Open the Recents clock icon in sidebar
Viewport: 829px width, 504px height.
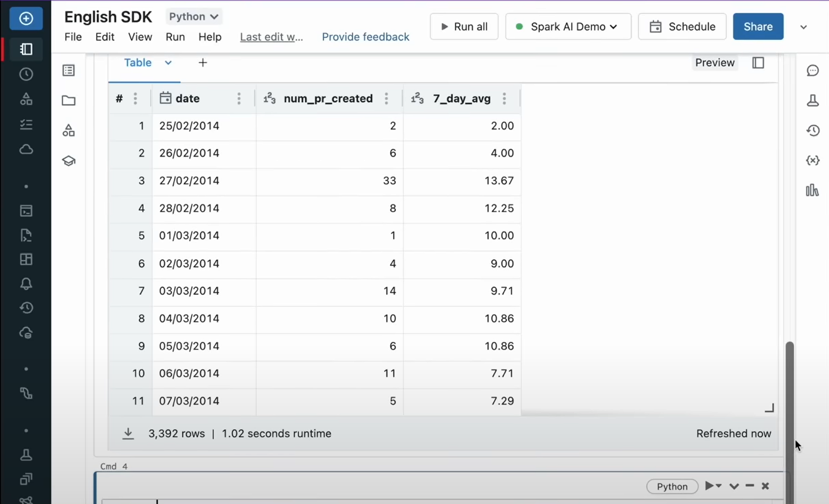pyautogui.click(x=26, y=74)
